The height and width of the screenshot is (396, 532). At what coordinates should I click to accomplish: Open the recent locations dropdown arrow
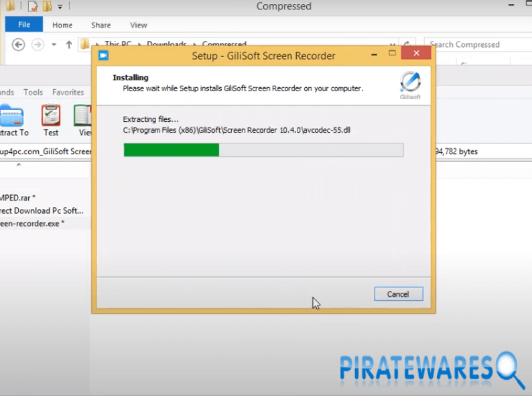[54, 45]
